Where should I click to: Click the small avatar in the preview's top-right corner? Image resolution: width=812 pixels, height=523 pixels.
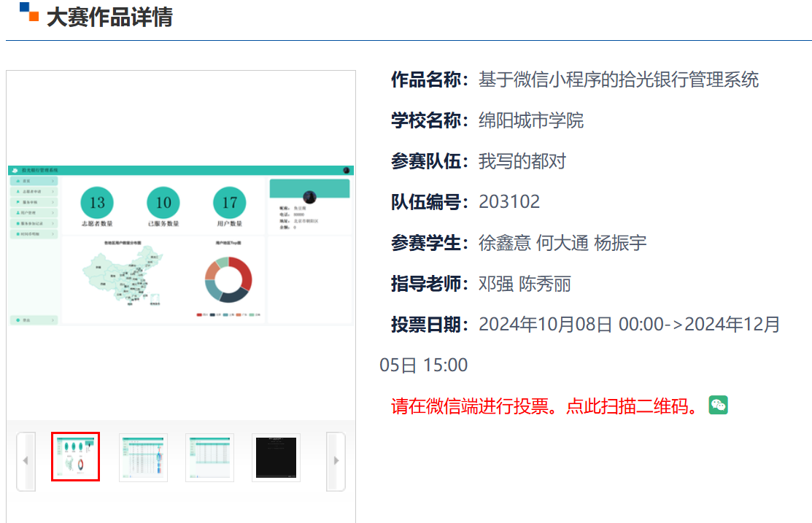coord(346,170)
